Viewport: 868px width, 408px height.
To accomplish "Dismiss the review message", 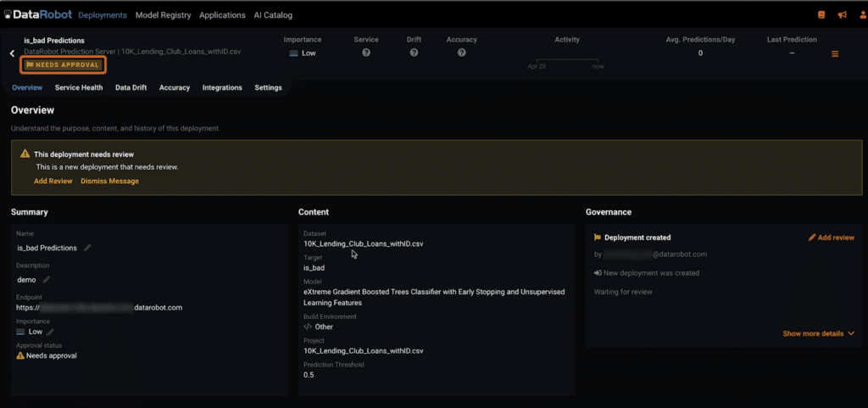I will coord(109,181).
